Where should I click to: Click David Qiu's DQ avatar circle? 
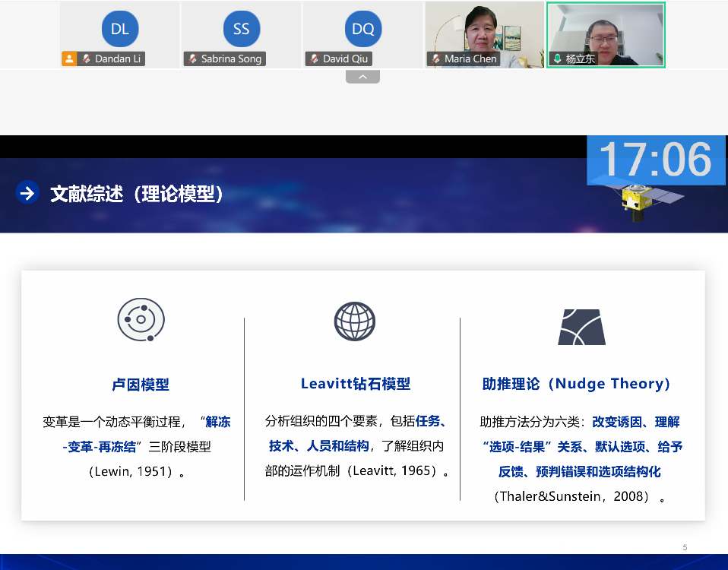pos(363,29)
